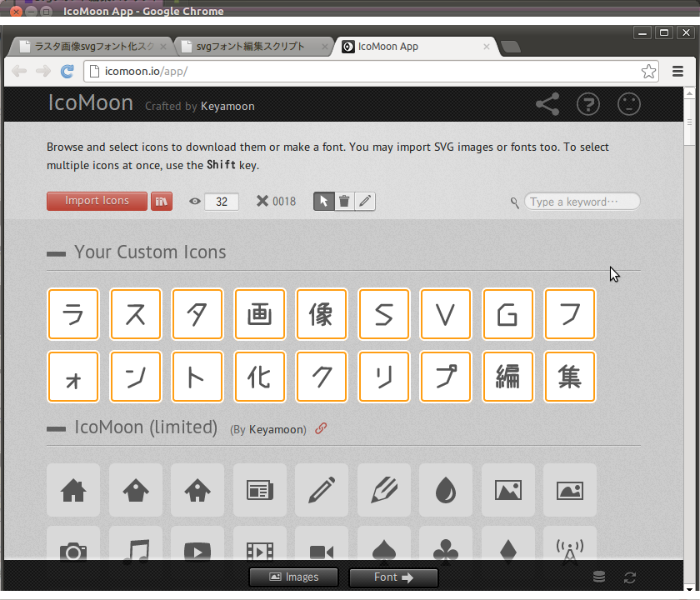Select the second home icon
Image resolution: width=700 pixels, height=600 pixels.
coord(135,490)
